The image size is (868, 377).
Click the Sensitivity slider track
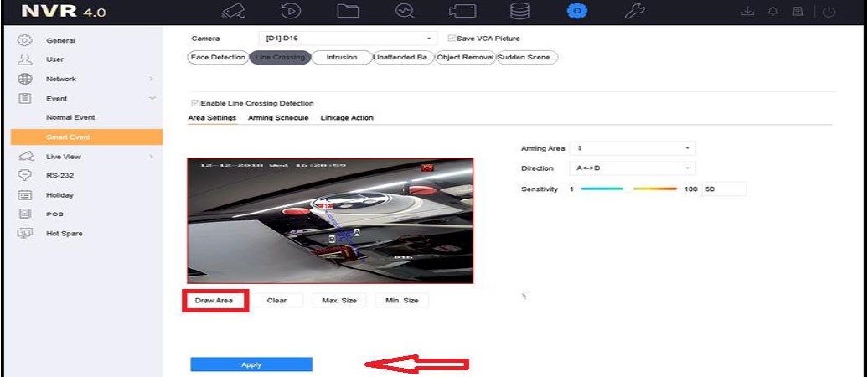628,189
